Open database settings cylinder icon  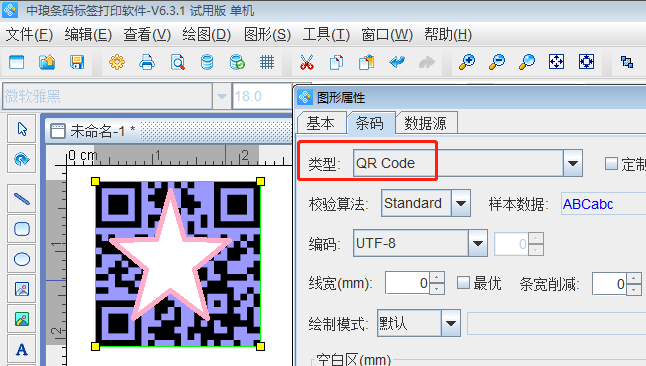pyautogui.click(x=207, y=63)
